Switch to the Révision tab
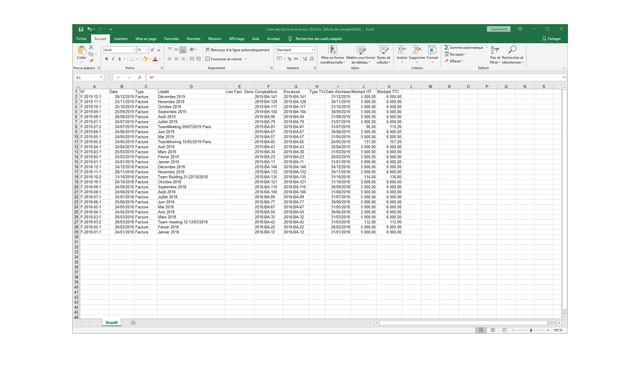 (x=215, y=39)
